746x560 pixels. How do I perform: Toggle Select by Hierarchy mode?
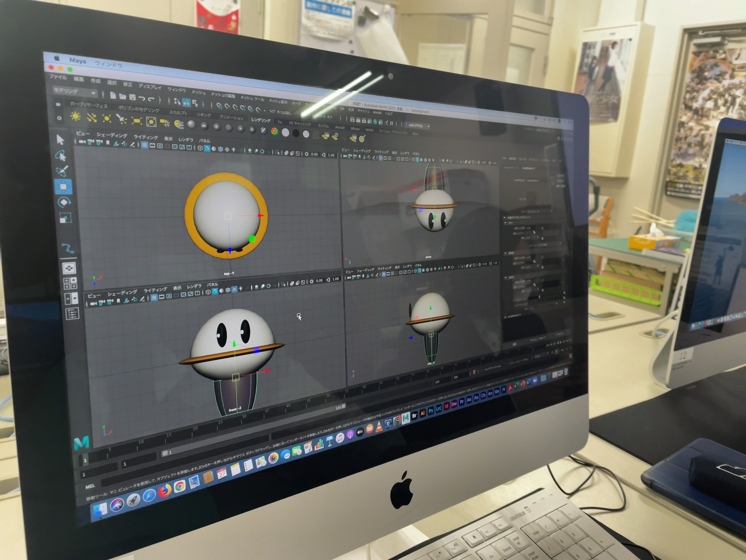(x=177, y=101)
